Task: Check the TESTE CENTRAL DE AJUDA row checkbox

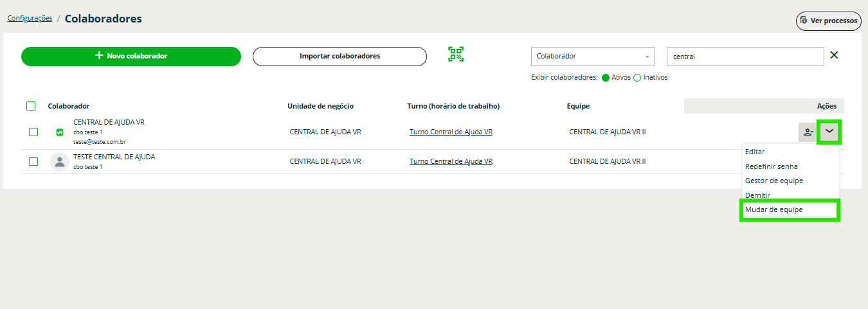Action: [33, 162]
